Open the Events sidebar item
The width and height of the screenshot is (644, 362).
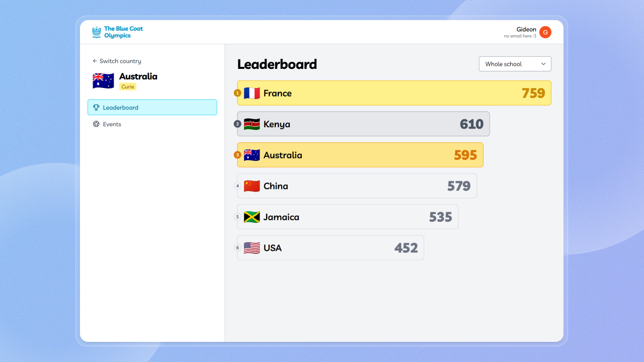pyautogui.click(x=112, y=124)
